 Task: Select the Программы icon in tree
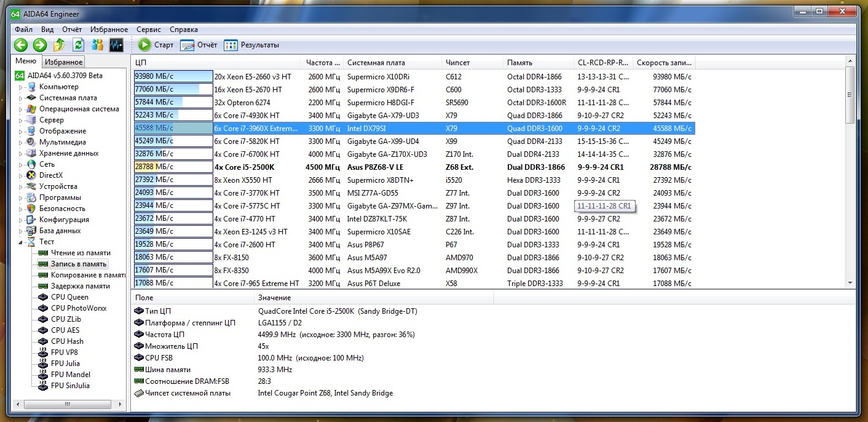click(31, 197)
